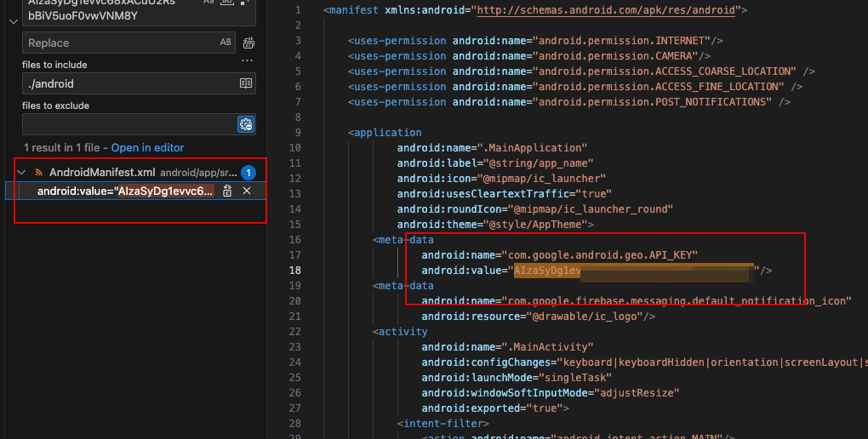Click the activity opening tag
This screenshot has width=868, height=439.
tap(400, 332)
